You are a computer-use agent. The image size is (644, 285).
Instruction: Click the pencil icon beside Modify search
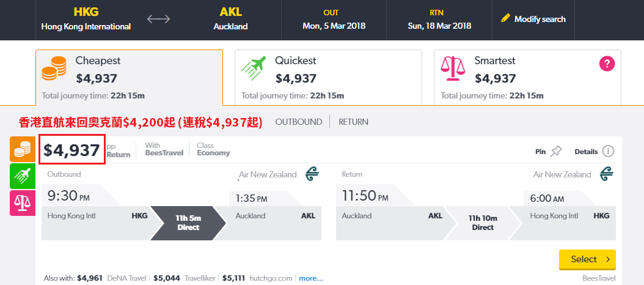click(505, 18)
